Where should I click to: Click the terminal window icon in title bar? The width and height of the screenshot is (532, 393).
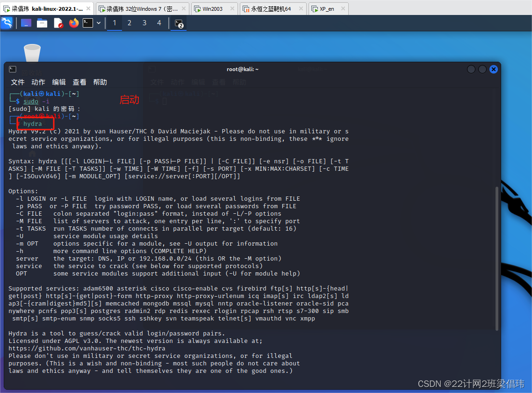tap(13, 69)
